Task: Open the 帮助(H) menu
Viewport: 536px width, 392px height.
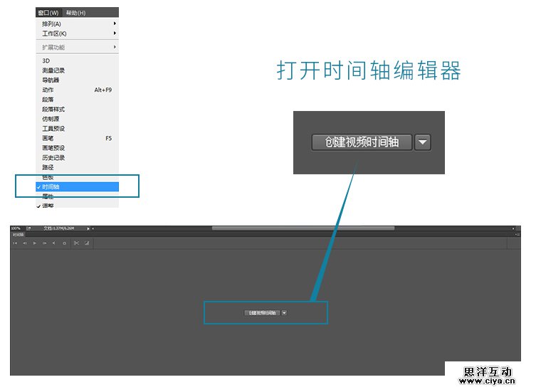Action: [x=75, y=13]
